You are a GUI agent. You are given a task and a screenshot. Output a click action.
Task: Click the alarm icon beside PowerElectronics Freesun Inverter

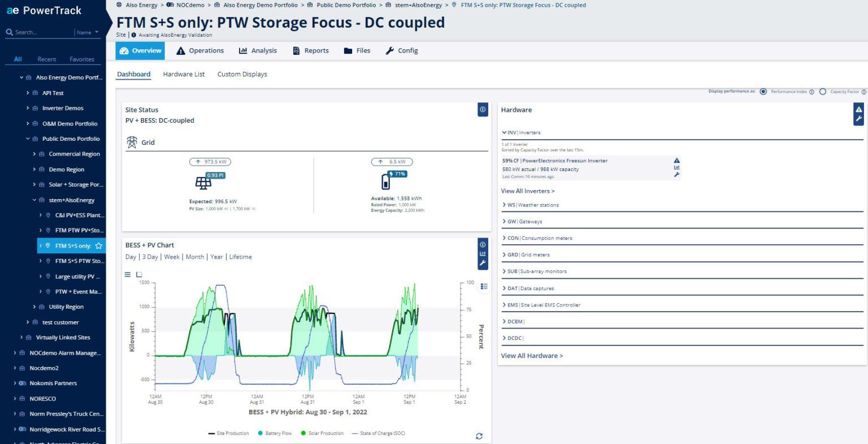676,161
